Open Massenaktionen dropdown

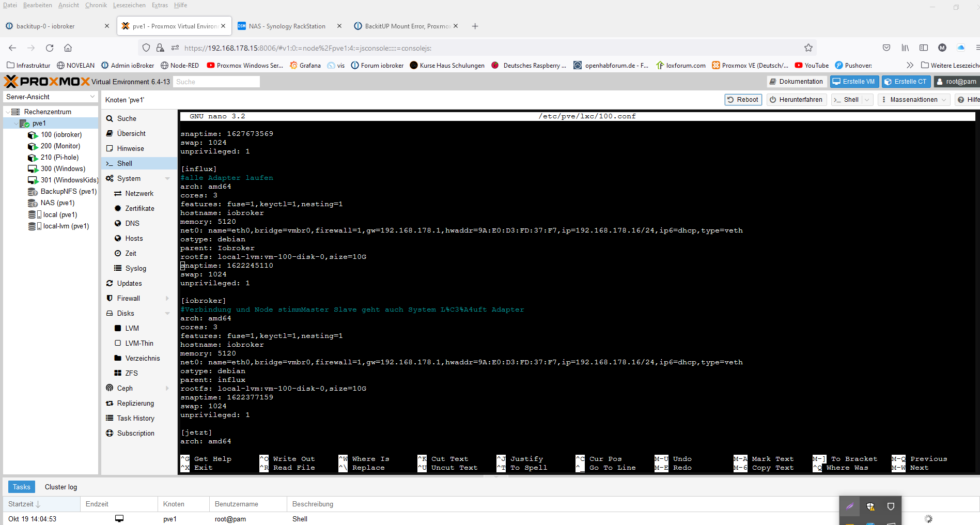click(914, 100)
